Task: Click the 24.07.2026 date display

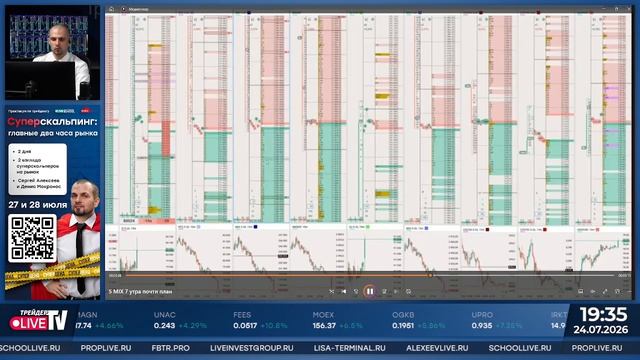Action: [x=601, y=330]
